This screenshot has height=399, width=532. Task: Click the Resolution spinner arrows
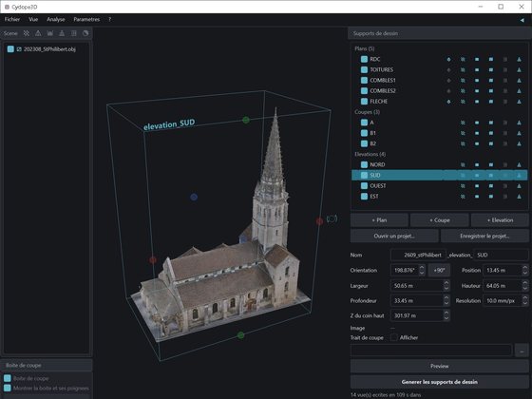524,300
